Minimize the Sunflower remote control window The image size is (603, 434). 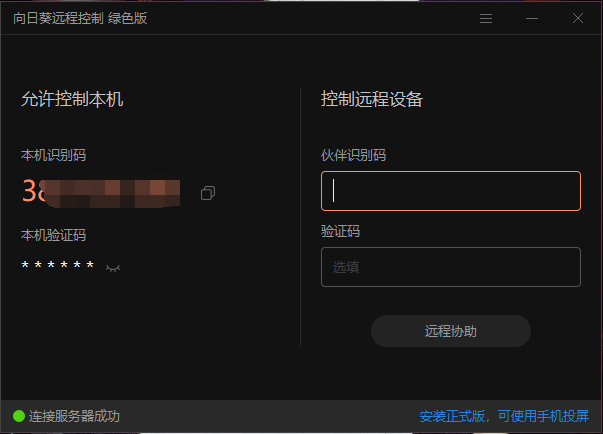pyautogui.click(x=532, y=18)
